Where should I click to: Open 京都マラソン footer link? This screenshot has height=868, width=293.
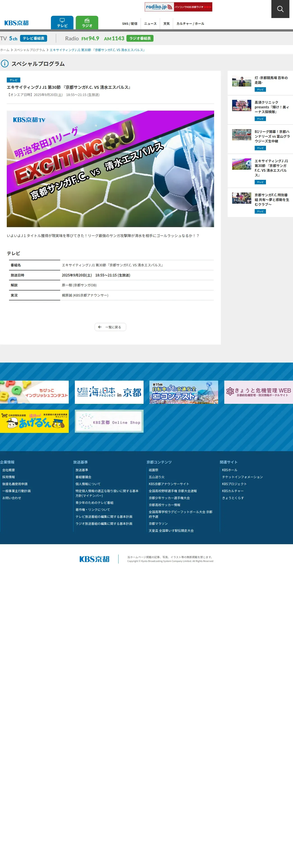coord(158,524)
